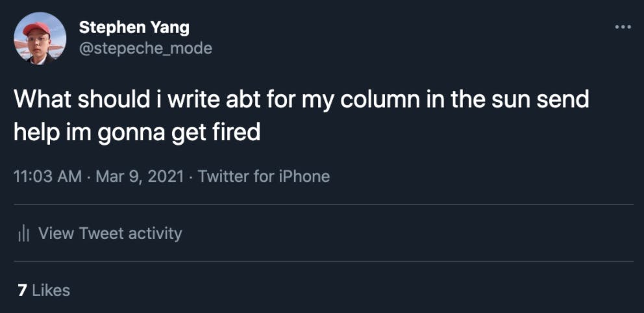The height and width of the screenshot is (313, 644).
Task: Open the three-dot more options menu
Action: point(622,27)
